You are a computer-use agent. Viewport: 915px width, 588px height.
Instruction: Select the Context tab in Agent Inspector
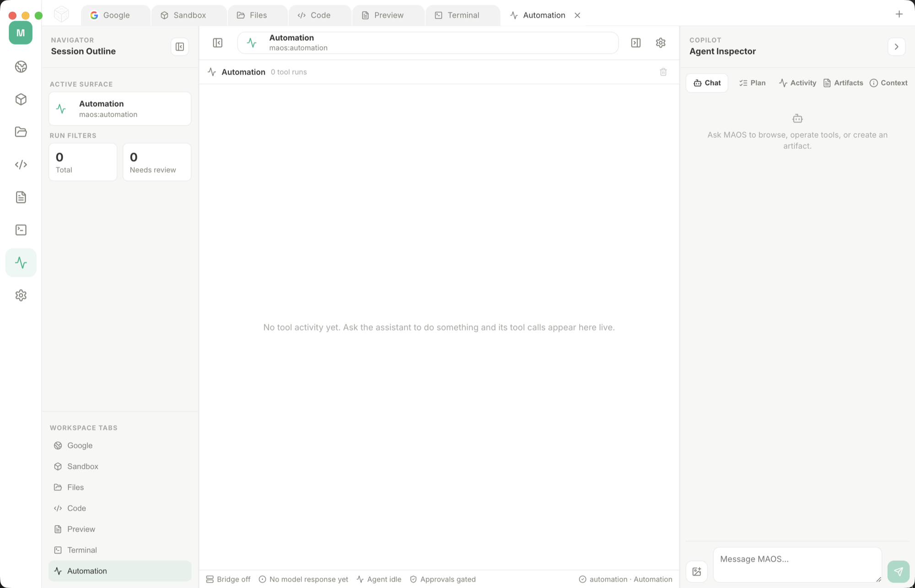(x=888, y=83)
